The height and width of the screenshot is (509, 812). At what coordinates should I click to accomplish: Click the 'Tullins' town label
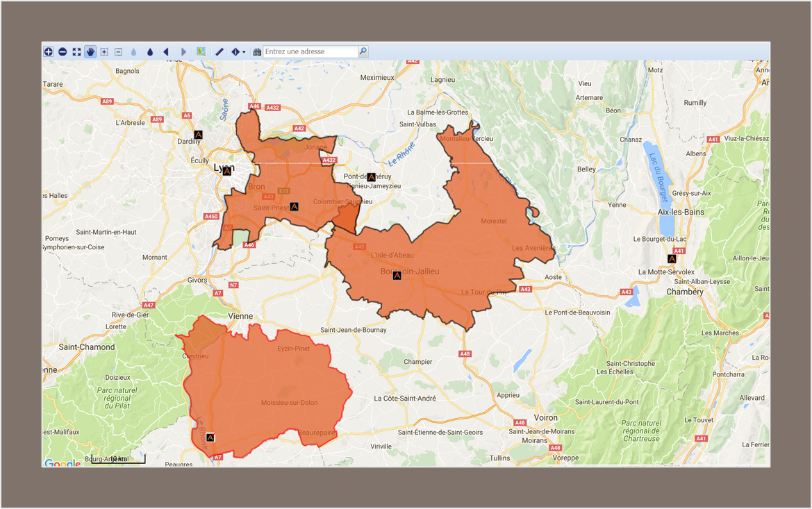click(x=499, y=458)
